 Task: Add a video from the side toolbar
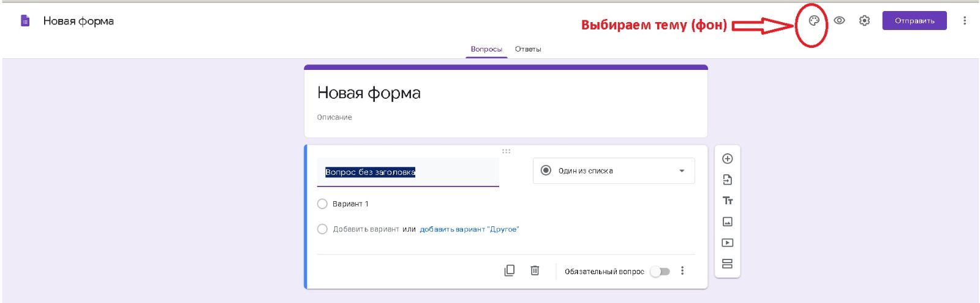click(x=728, y=243)
